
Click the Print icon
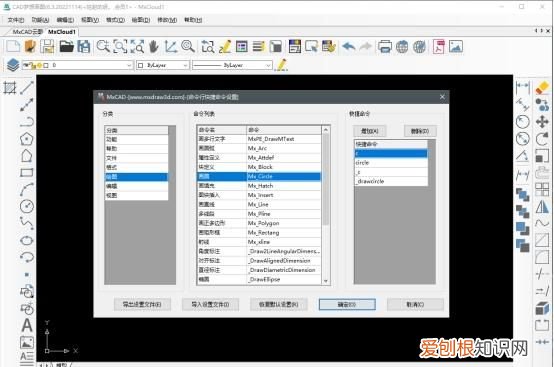pyautogui.click(x=385, y=46)
